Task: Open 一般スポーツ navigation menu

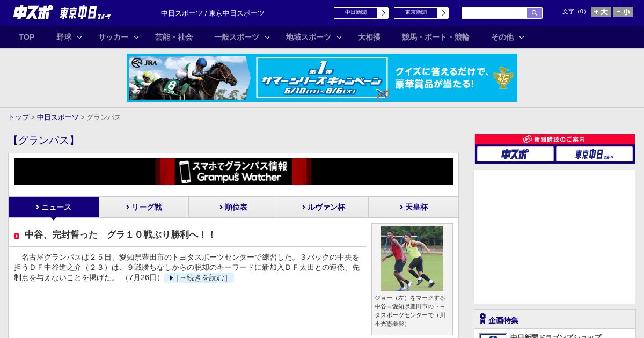Action: click(237, 37)
